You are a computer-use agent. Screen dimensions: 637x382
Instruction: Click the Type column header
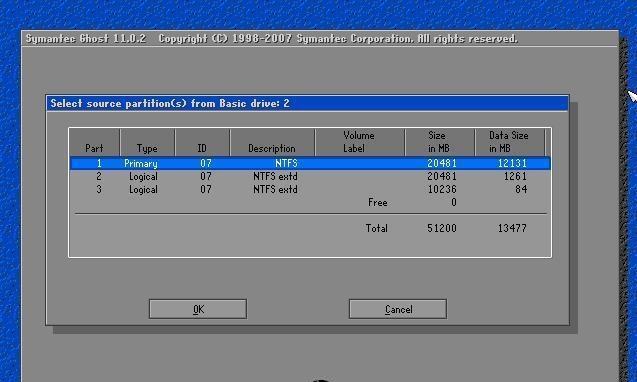tap(147, 142)
